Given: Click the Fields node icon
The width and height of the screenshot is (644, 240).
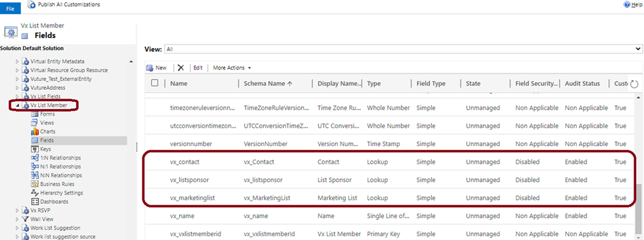Looking at the screenshot, I should 35,140.
